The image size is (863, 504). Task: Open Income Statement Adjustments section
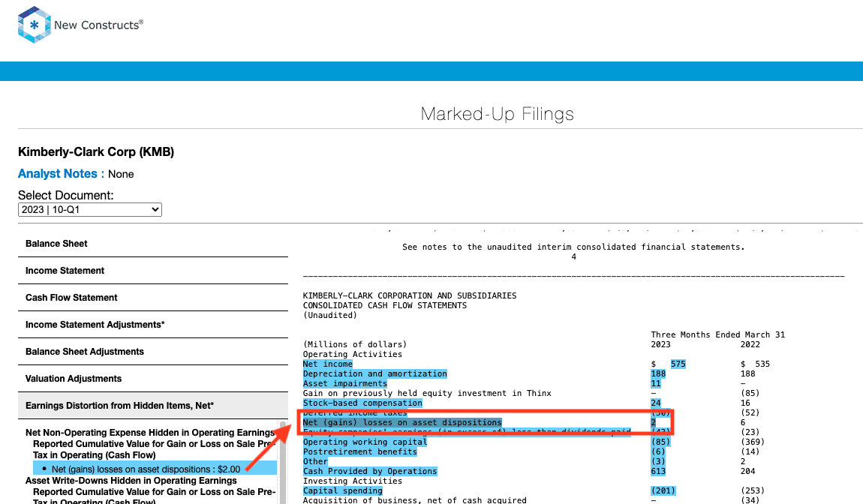coord(153,325)
